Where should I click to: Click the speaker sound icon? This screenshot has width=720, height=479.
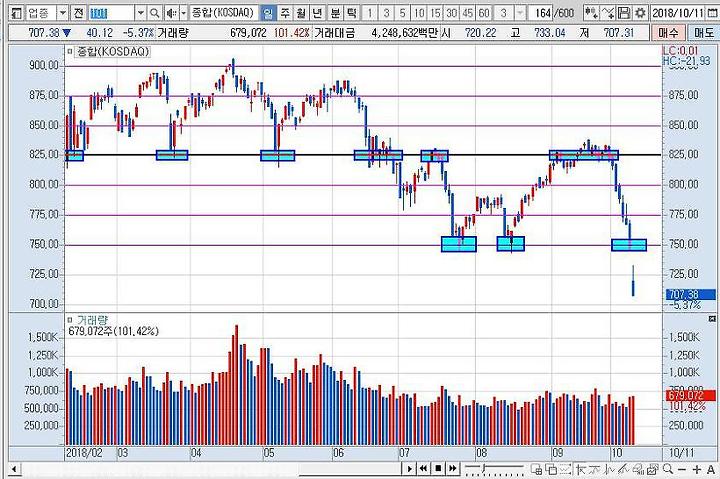(x=171, y=13)
